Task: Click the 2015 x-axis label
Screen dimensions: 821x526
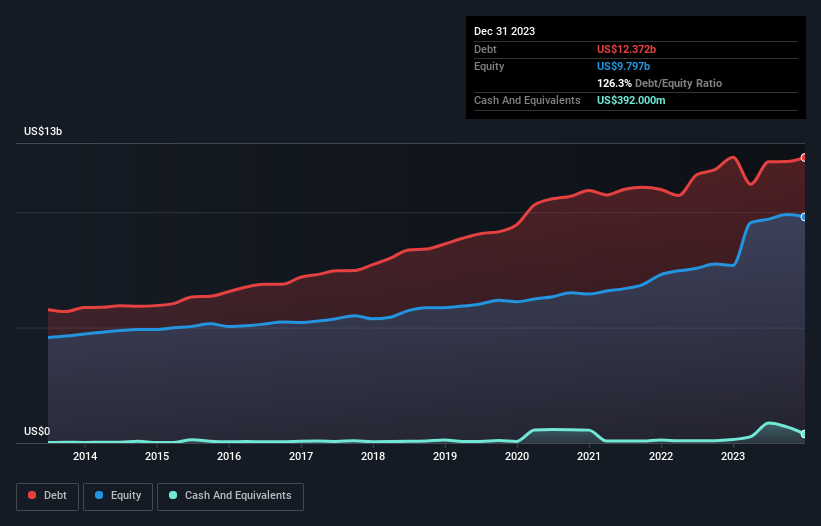Action: pyautogui.click(x=157, y=456)
